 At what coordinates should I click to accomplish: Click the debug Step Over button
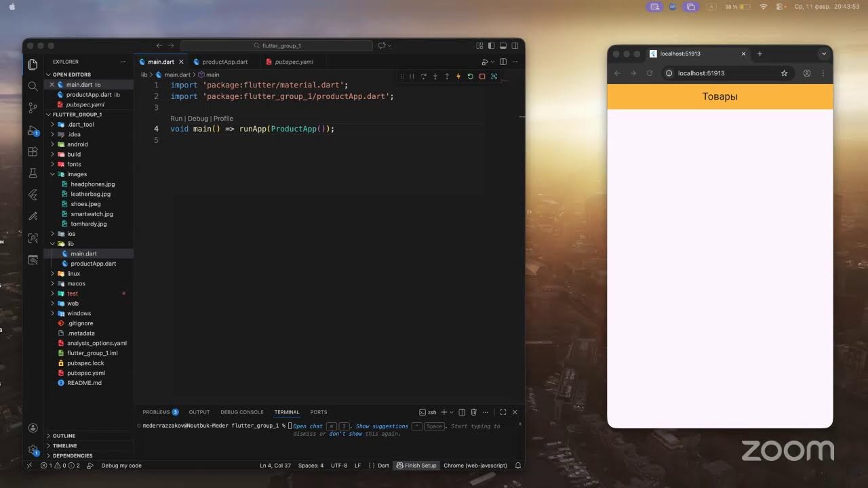[423, 77]
